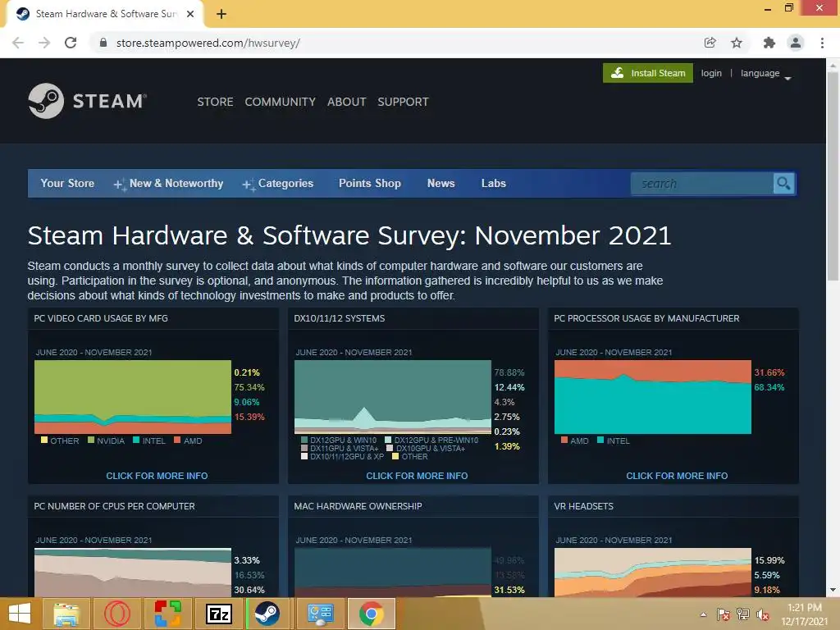Open SUPPORT in top navigation
Image resolution: width=840 pixels, height=630 pixels.
point(403,102)
